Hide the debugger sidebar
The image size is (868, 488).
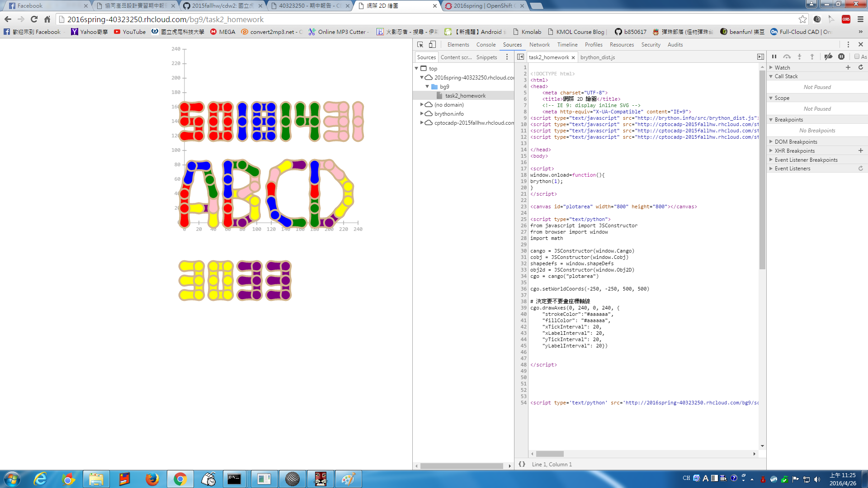(x=760, y=57)
